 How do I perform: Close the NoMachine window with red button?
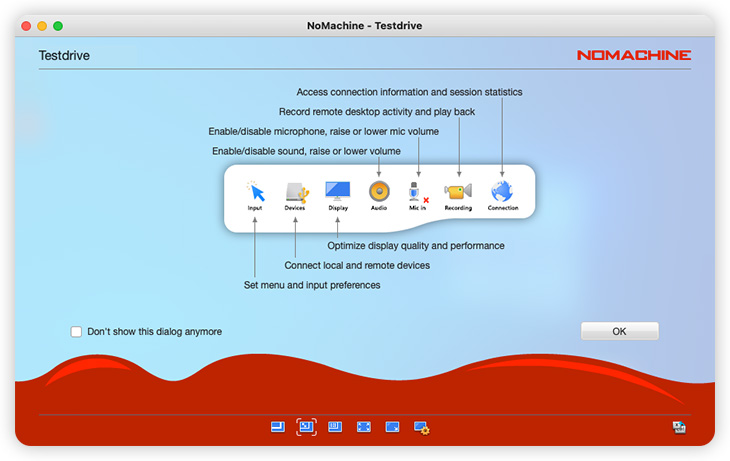[x=26, y=25]
